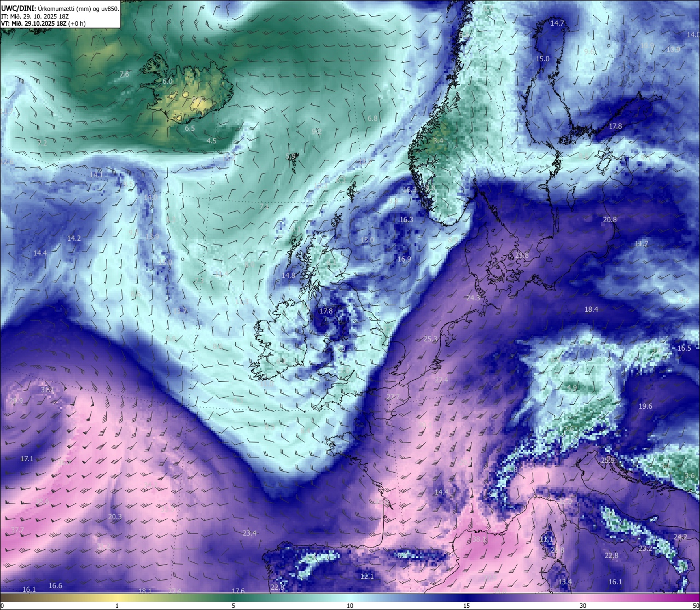Click the 14.8 value west of Scotland
This screenshot has height=610, width=700.
[288, 275]
